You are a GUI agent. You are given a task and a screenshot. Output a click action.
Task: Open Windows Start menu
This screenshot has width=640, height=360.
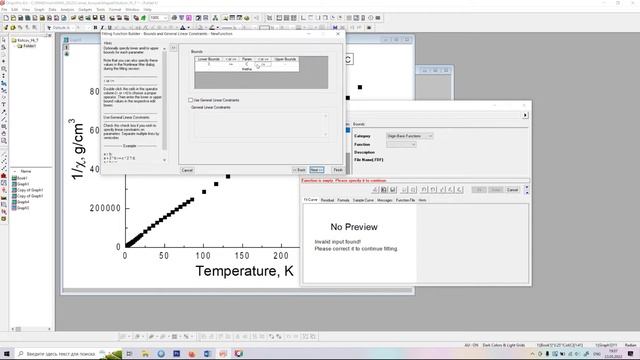coord(7,353)
